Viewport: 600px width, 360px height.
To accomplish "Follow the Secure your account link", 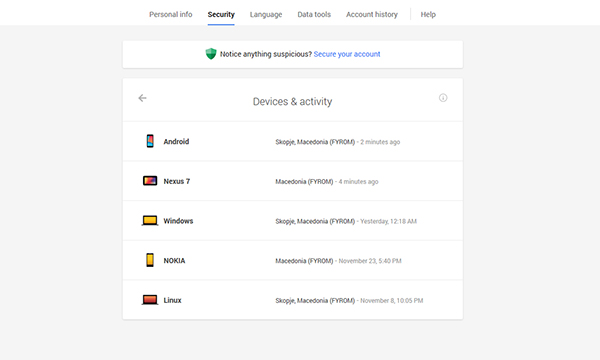I will click(347, 54).
